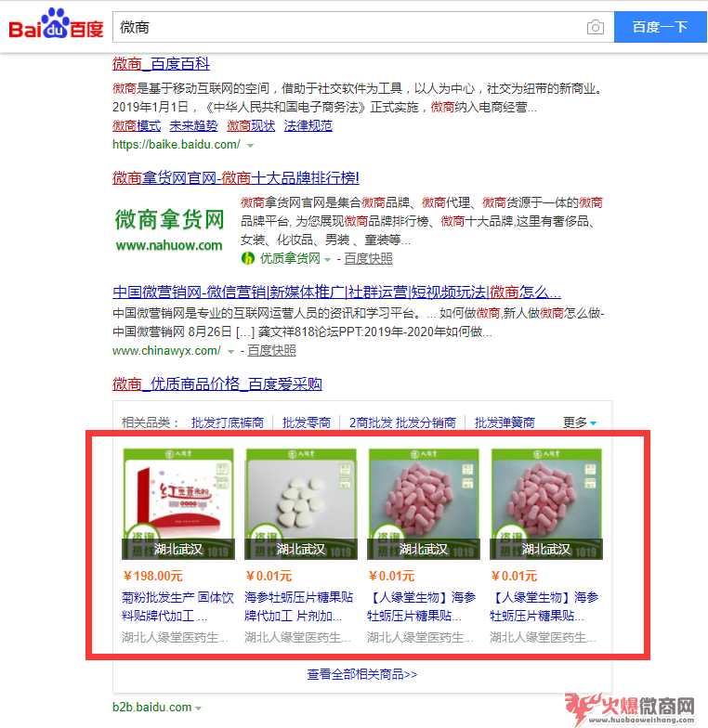Expand dropdown arrow next to b2b.baidu.com

pyautogui.click(x=199, y=708)
